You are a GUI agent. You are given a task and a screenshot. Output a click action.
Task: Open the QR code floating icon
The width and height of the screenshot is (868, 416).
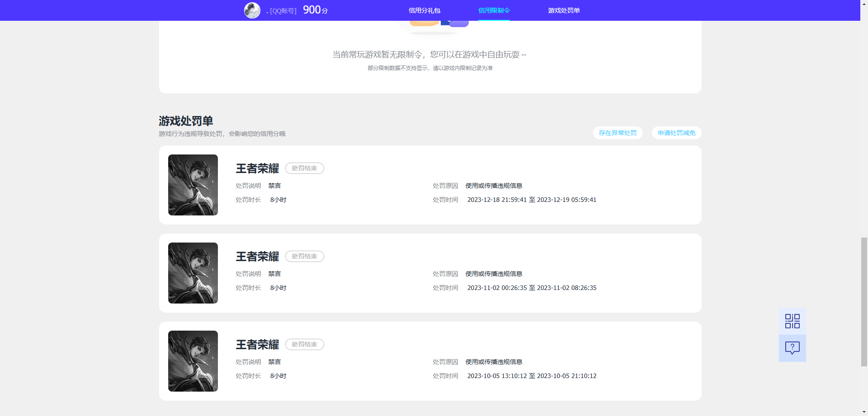pos(792,321)
